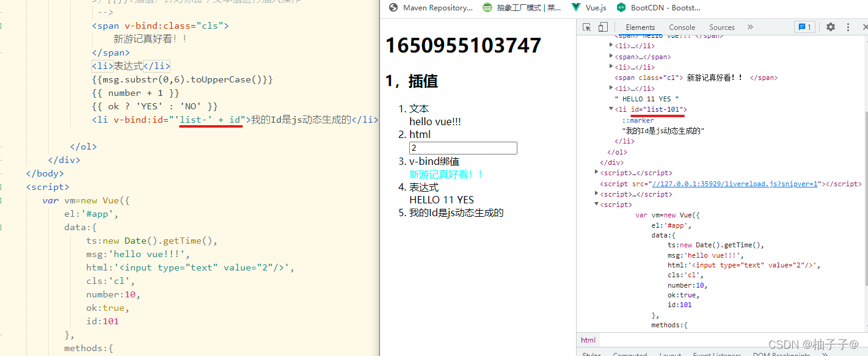Switch to the Sources tab
This screenshot has width=868, height=356.
point(722,27)
